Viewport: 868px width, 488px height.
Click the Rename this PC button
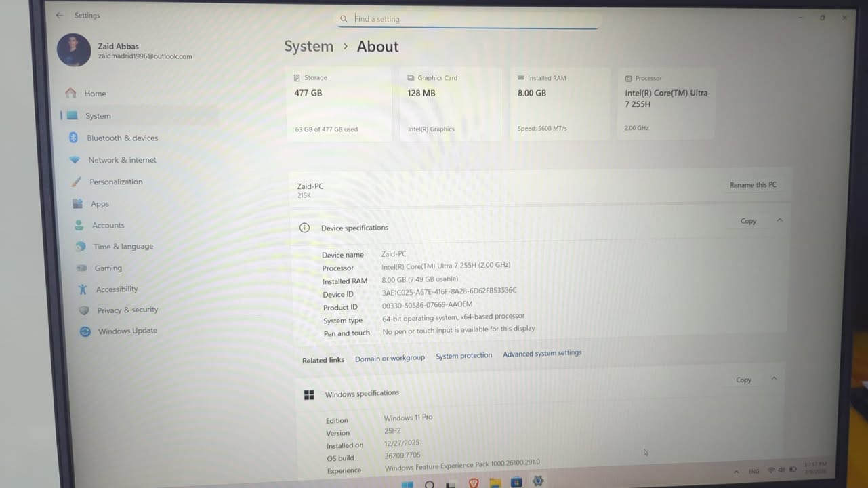click(x=753, y=185)
